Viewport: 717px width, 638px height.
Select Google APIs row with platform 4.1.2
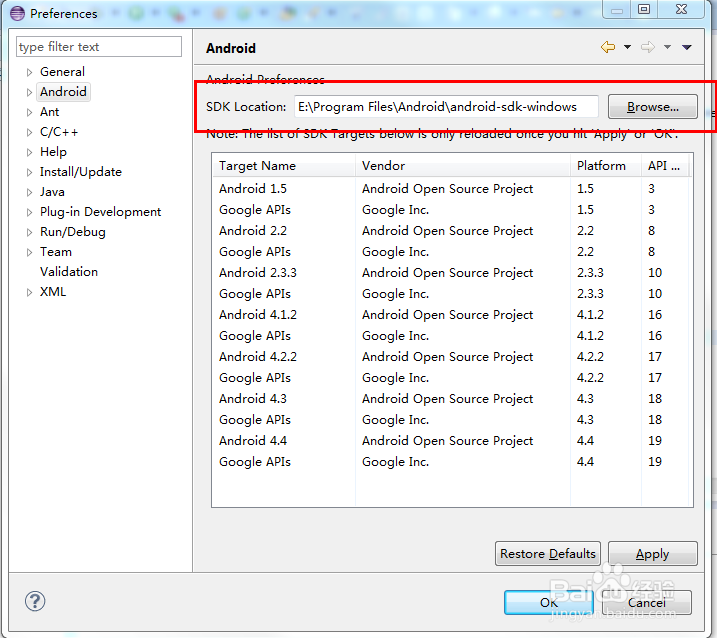(450, 336)
